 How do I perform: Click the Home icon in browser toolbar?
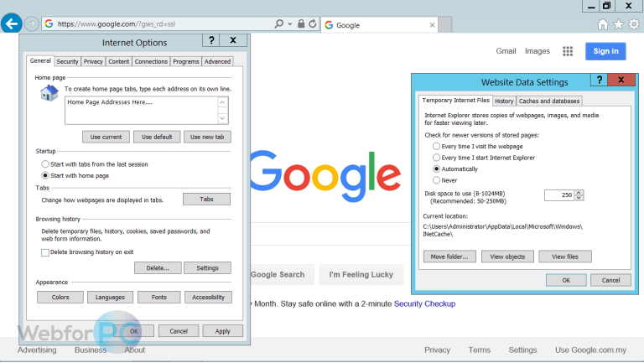click(603, 24)
